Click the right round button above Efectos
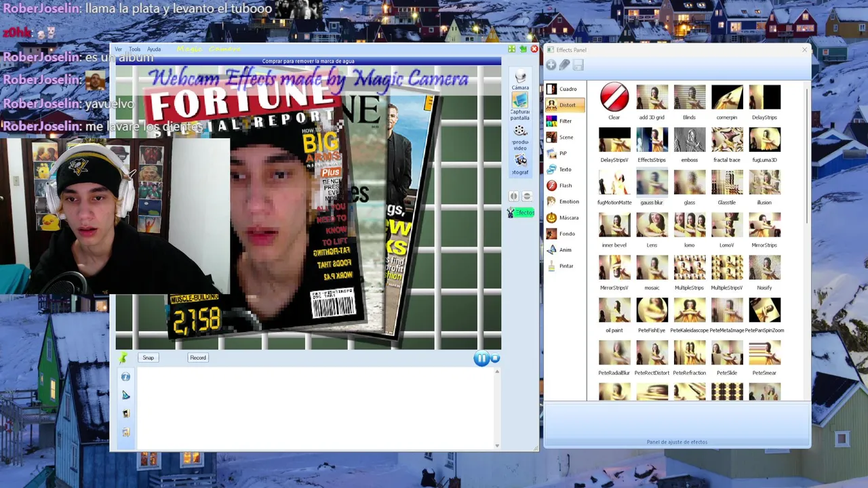 [526, 197]
